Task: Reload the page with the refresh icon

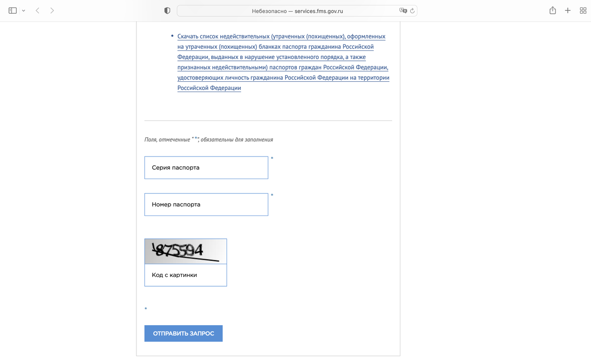Action: tap(412, 11)
